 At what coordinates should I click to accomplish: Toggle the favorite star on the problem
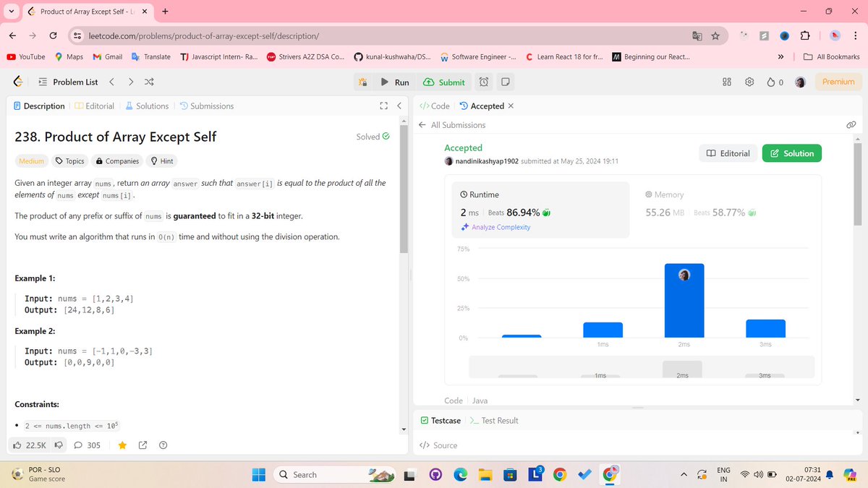[x=123, y=445]
